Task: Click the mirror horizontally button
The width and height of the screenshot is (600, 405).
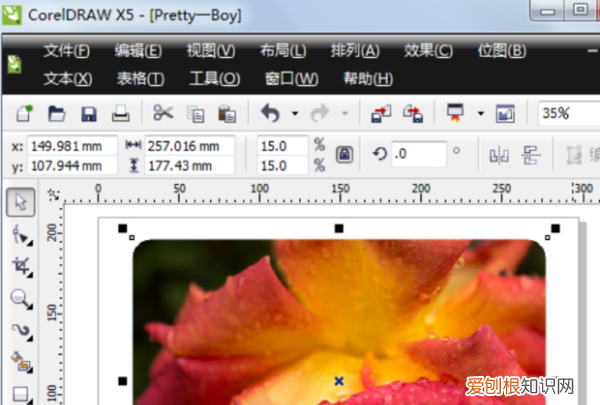Action: (x=499, y=155)
